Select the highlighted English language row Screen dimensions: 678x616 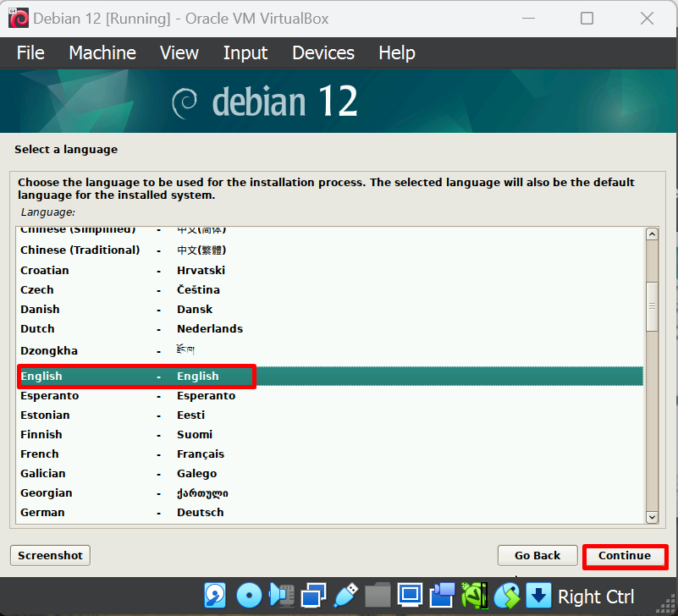pos(329,376)
